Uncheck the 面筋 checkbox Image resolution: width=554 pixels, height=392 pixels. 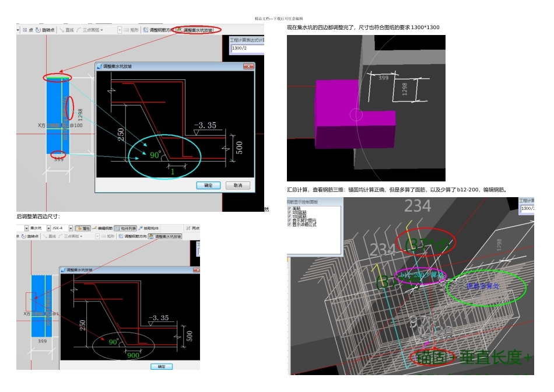pos(289,208)
